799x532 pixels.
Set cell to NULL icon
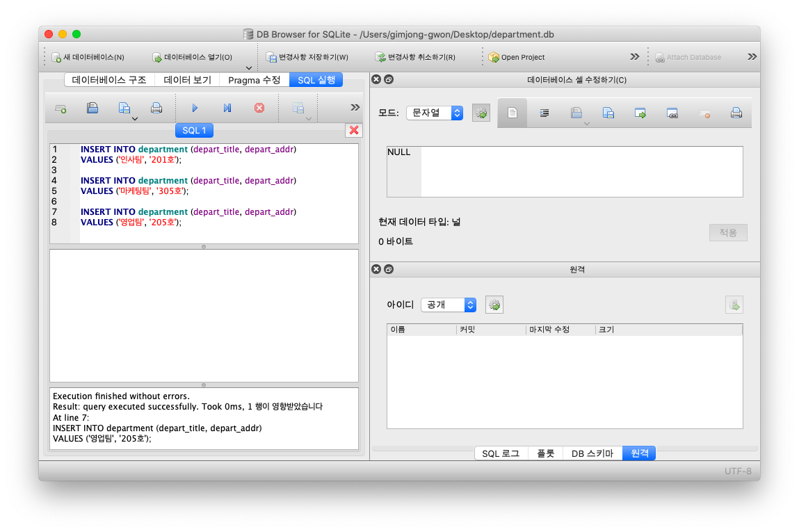tap(704, 114)
